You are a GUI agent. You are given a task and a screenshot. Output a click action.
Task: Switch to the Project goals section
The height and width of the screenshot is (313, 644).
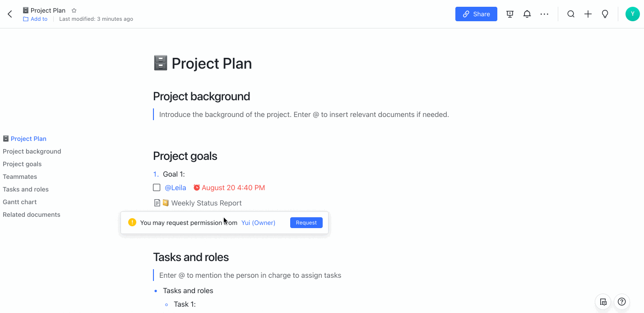click(22, 164)
